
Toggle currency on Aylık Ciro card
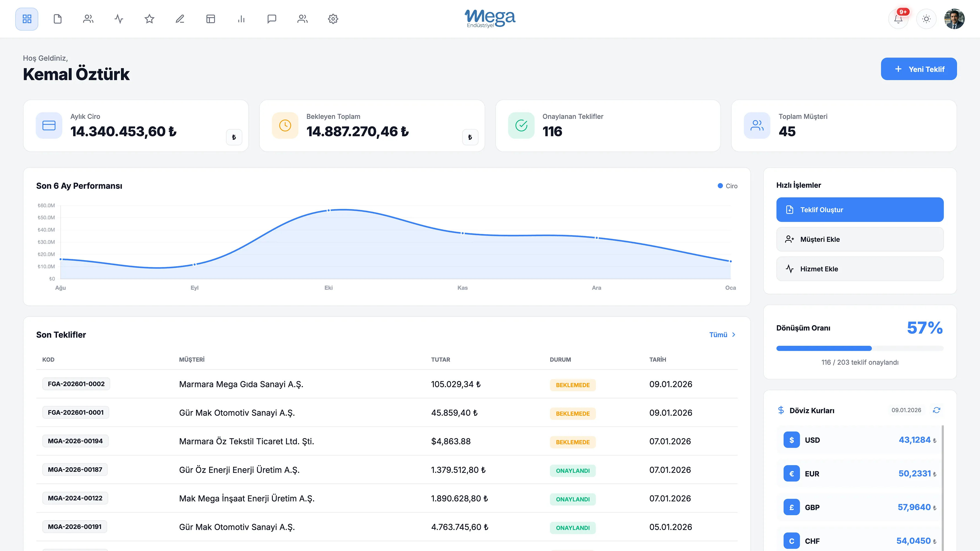234,137
